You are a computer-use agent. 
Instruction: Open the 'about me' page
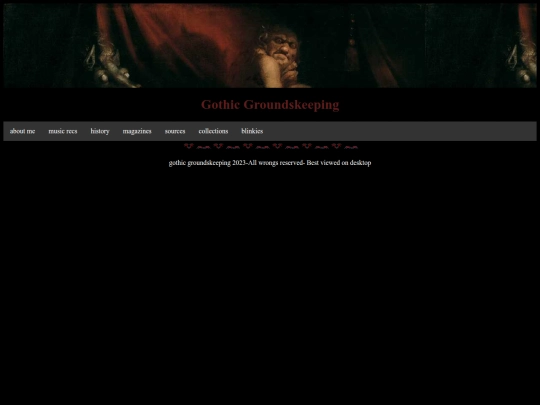[22, 131]
